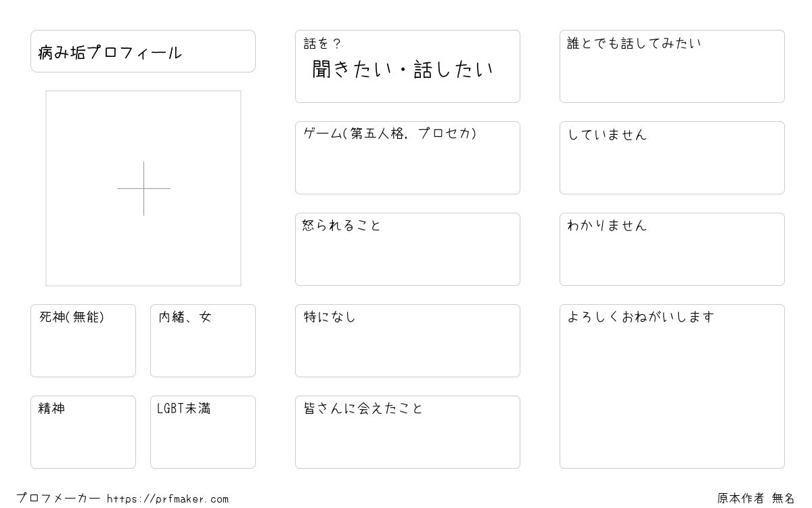Viewport: 812px width, 508px height.
Task: Select the 病み垢プロフィール title box
Action: pyautogui.click(x=143, y=51)
